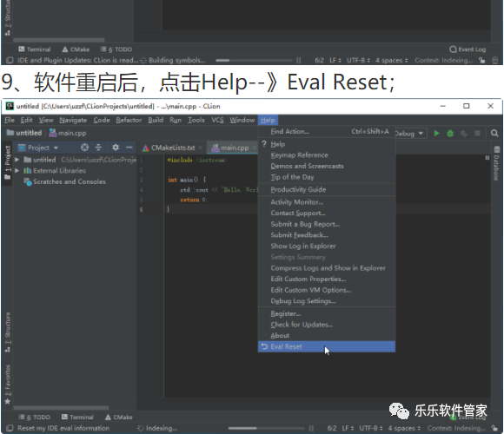Toggle the 2: Favorites side tab
Screen dimensions: 504x434
point(8,384)
